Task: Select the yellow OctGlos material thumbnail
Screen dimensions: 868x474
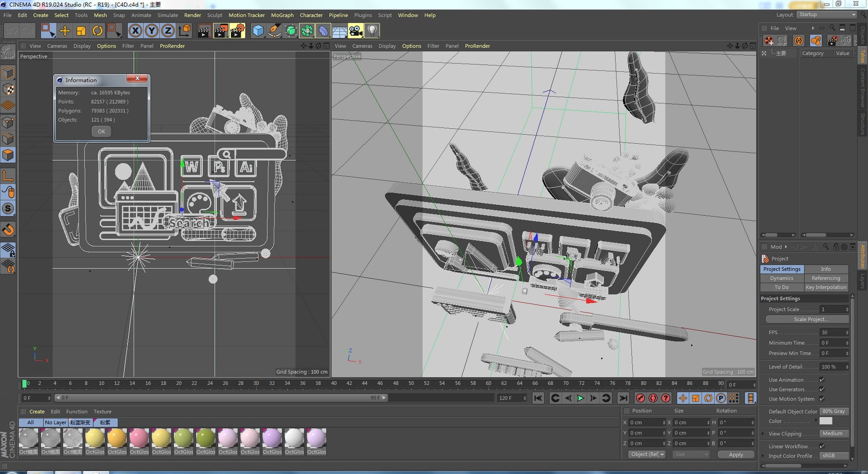Action: (x=95, y=438)
